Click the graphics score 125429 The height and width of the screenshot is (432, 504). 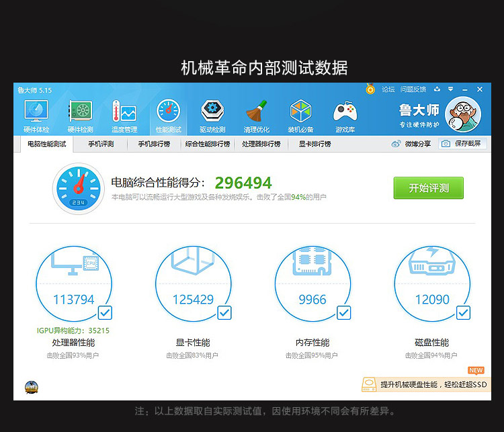coord(193,300)
